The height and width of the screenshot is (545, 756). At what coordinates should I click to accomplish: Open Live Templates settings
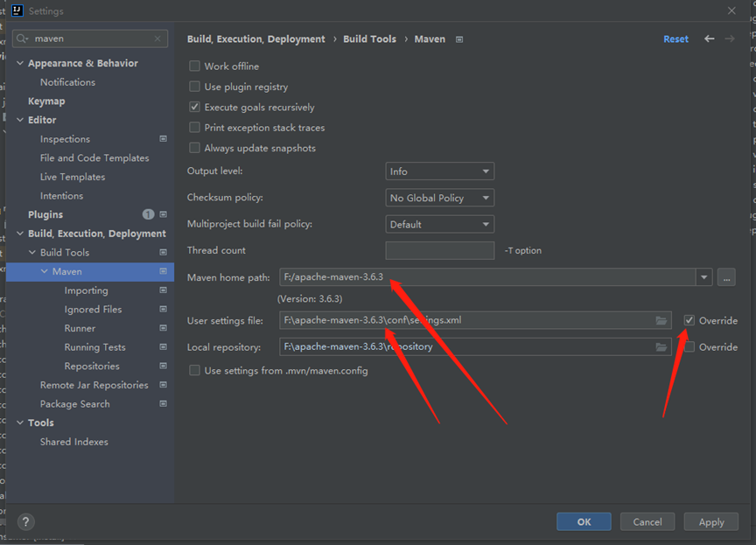(x=73, y=177)
